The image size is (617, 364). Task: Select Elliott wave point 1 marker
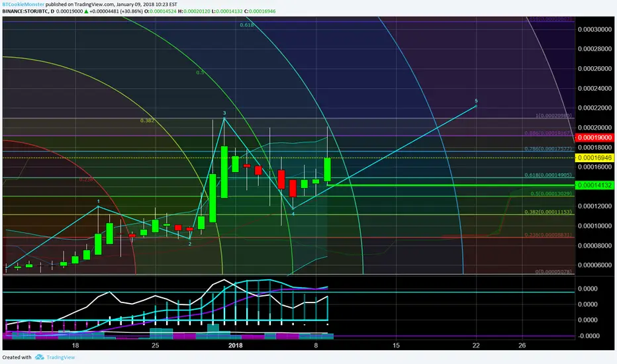99,201
